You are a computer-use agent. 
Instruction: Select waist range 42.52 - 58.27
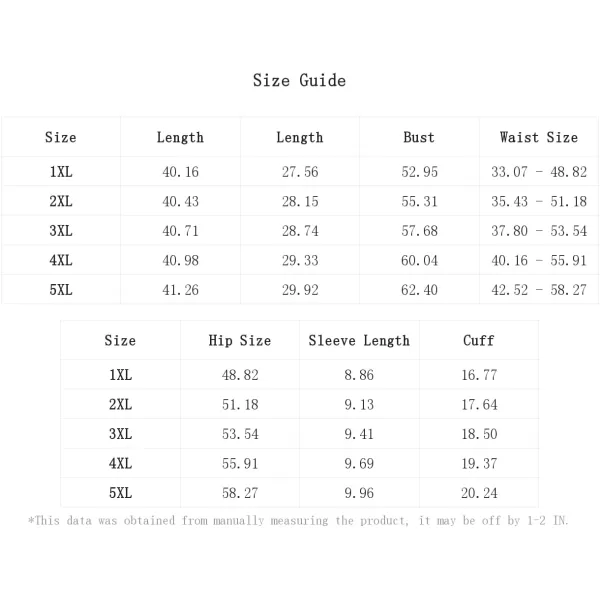pyautogui.click(x=539, y=290)
